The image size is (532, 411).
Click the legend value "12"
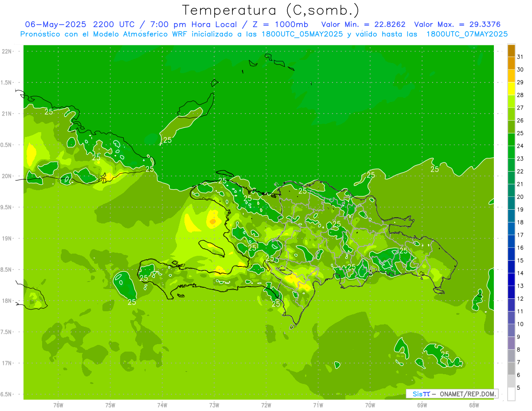tap(520, 299)
